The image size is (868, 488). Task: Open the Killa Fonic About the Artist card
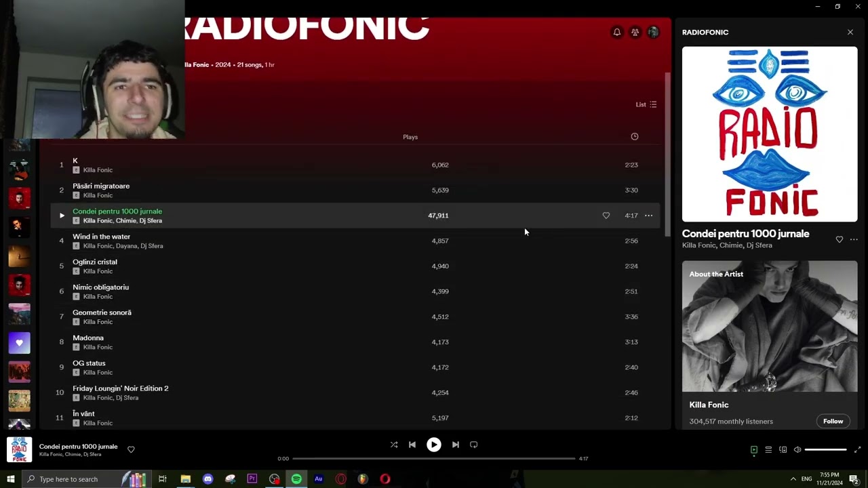(x=770, y=345)
